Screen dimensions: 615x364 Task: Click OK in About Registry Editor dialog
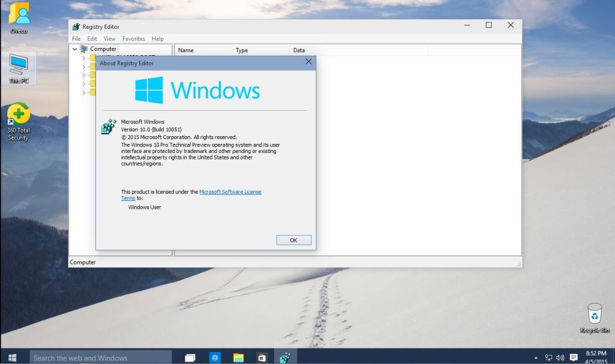[294, 240]
